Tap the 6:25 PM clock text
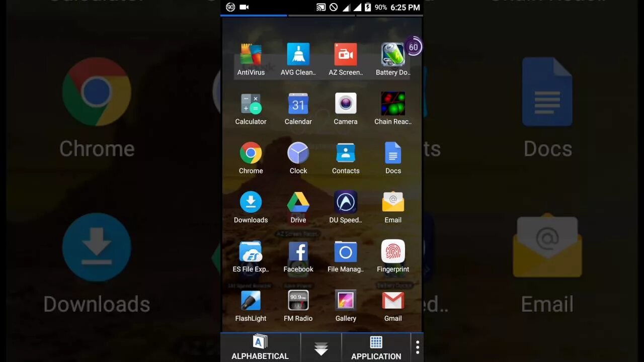The width and height of the screenshot is (644, 362). click(405, 8)
